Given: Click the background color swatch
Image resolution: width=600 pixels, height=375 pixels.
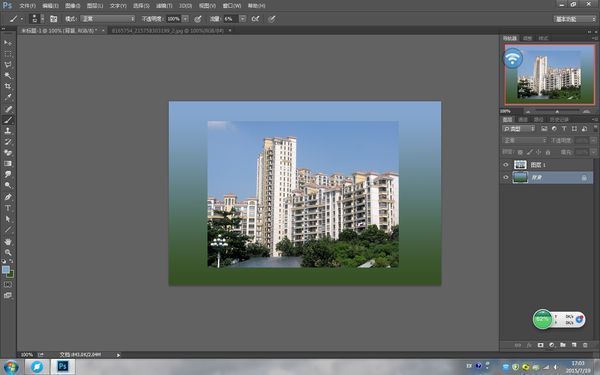Looking at the screenshot, I should [x=10, y=274].
